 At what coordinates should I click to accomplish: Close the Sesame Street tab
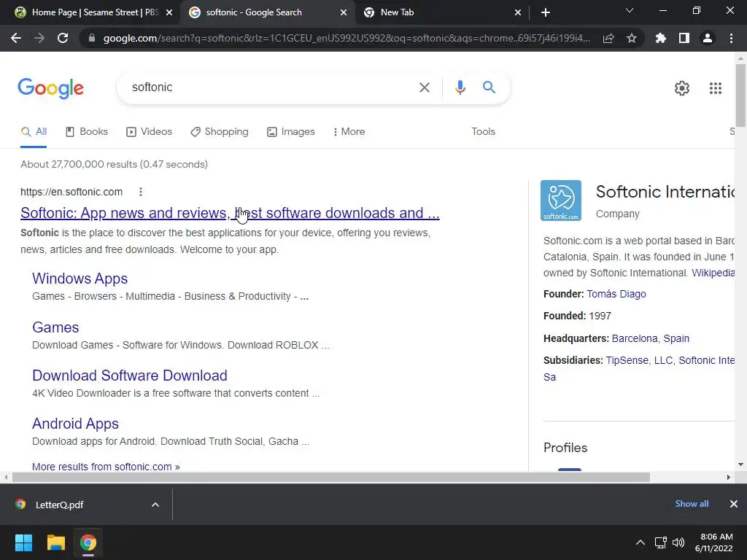169,12
